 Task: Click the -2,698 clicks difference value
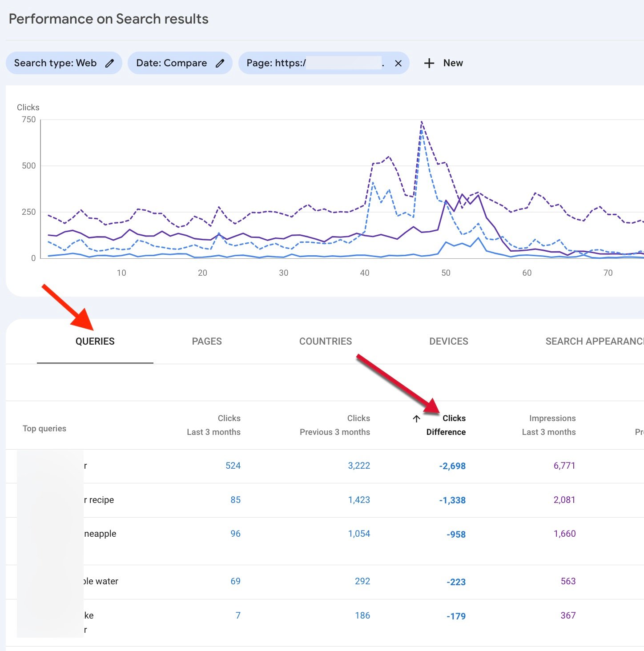click(x=452, y=466)
